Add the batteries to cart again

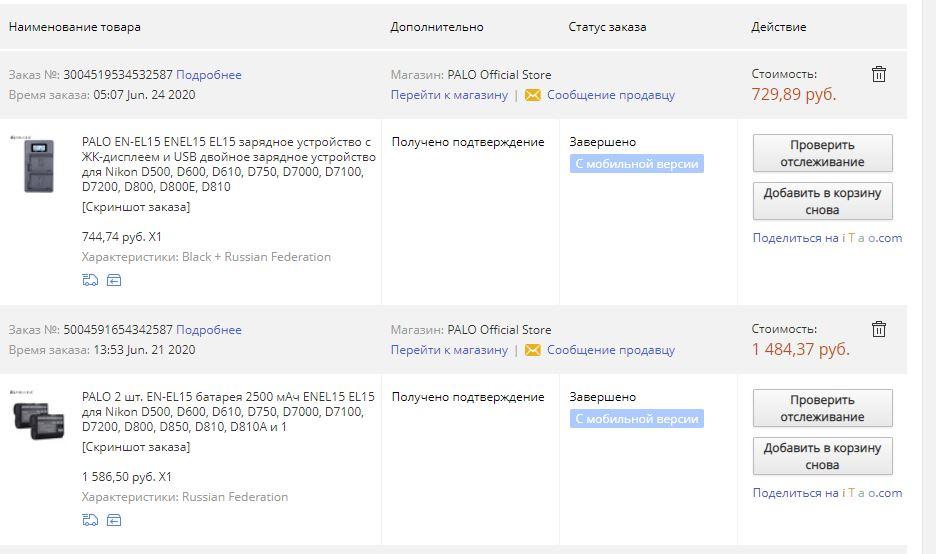[x=823, y=456]
